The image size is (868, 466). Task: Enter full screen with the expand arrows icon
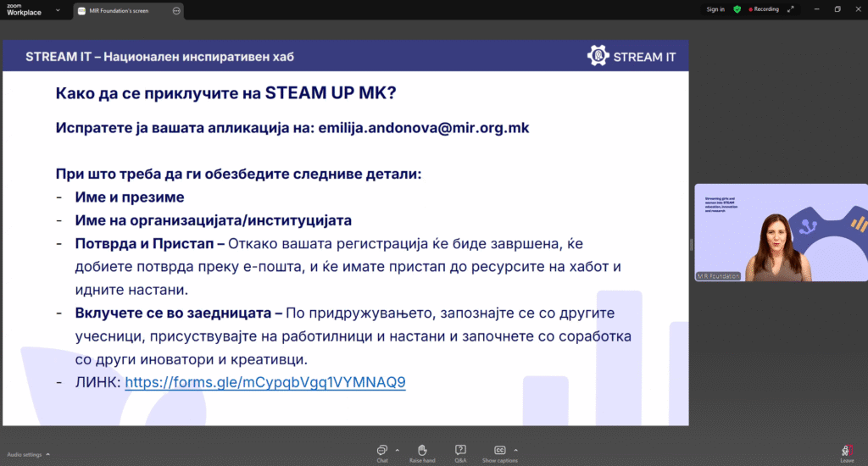coord(791,9)
